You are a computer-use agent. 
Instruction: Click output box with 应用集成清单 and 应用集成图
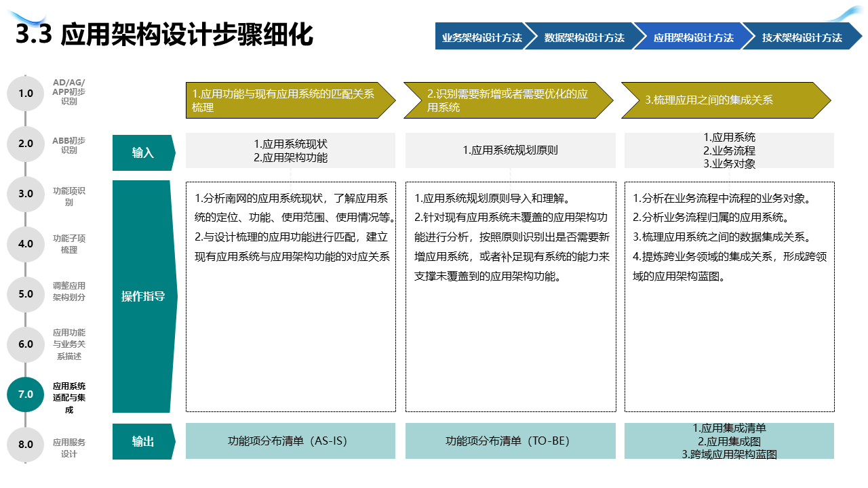click(x=729, y=441)
